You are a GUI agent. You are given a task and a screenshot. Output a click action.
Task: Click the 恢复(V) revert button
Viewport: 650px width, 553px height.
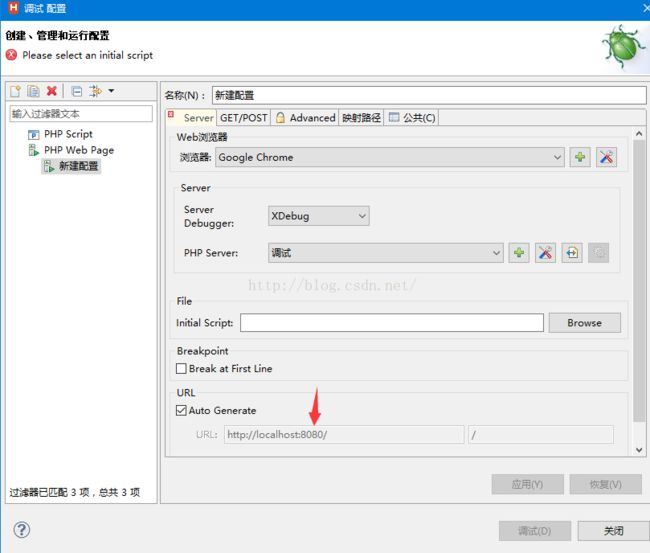(605, 484)
